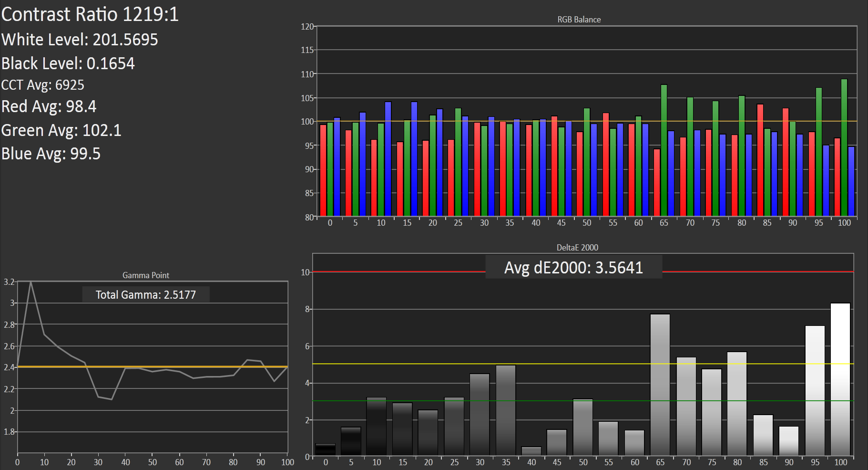Click the red RGB Balance bar at 85
Image resolution: width=868 pixels, height=470 pixels.
tap(760, 160)
